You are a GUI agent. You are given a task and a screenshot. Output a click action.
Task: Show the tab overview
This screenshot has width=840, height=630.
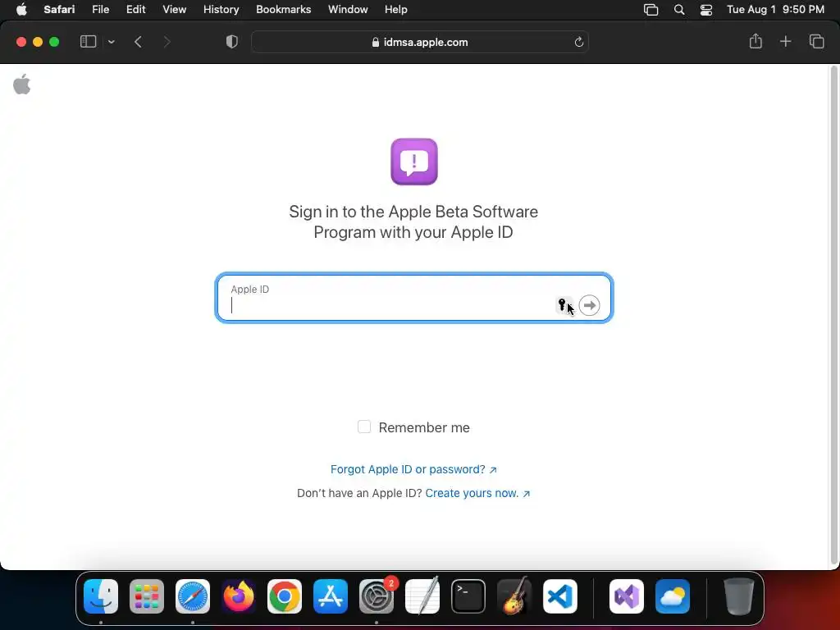point(816,41)
